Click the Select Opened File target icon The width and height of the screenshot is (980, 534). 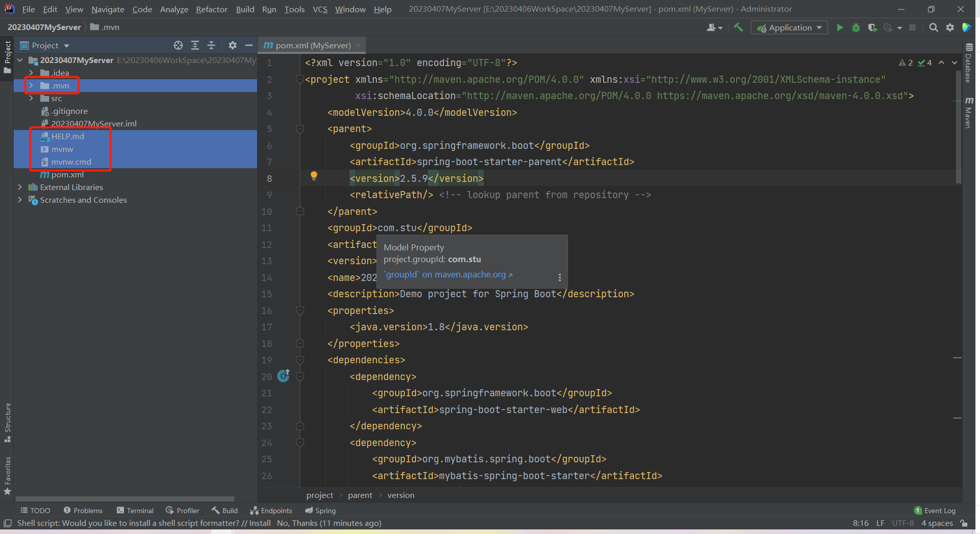click(178, 46)
